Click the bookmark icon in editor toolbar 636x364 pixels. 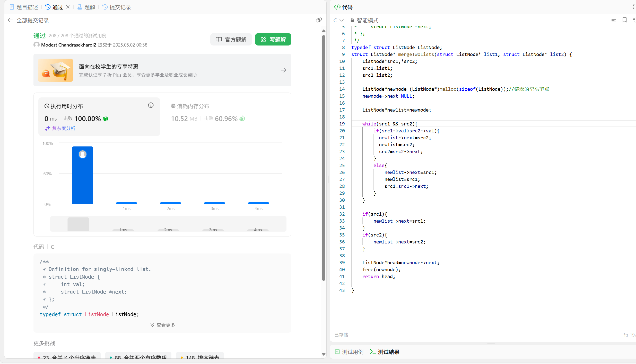pyautogui.click(x=624, y=20)
